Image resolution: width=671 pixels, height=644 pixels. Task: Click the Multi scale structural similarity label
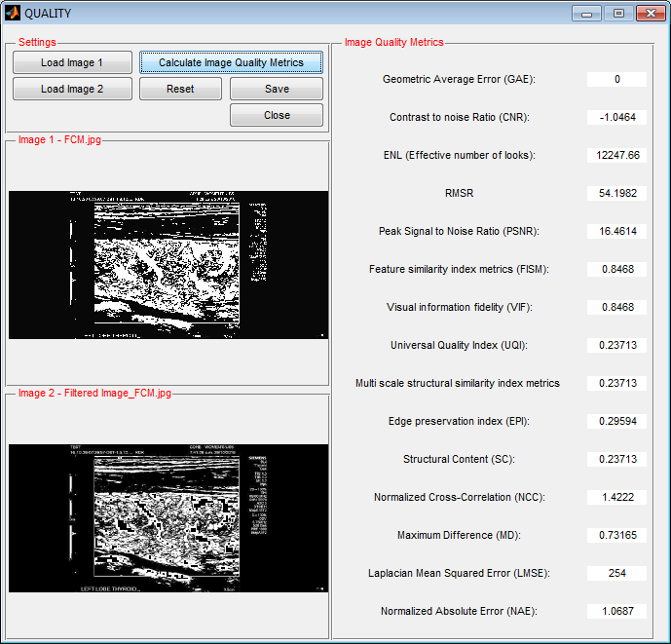[458, 383]
